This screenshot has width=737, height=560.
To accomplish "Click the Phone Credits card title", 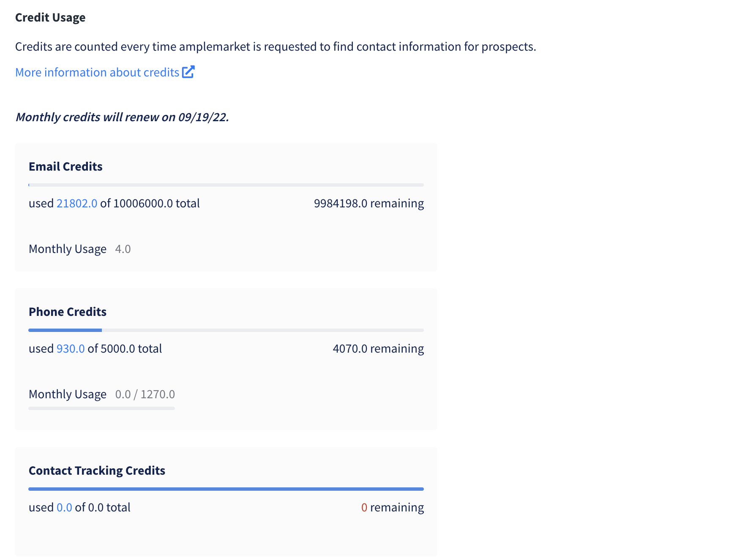I will pyautogui.click(x=68, y=312).
